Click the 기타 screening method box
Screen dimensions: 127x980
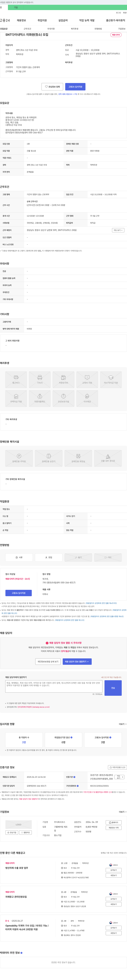click(108, 557)
